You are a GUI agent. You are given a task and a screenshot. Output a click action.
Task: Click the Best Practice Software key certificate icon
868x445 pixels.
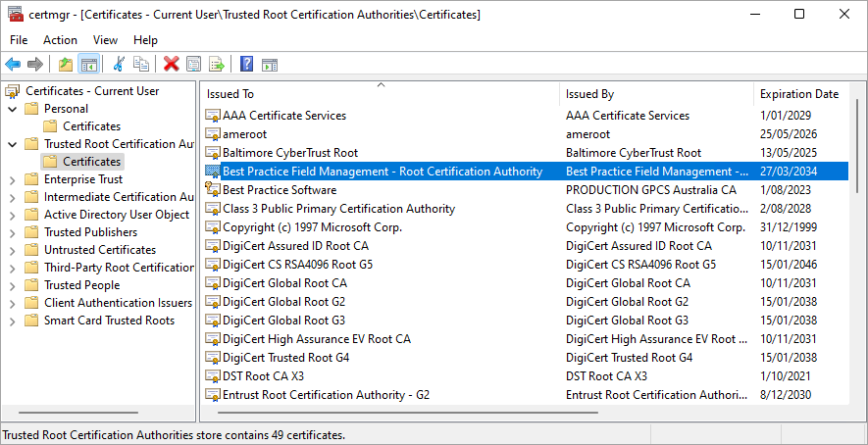pos(213,189)
